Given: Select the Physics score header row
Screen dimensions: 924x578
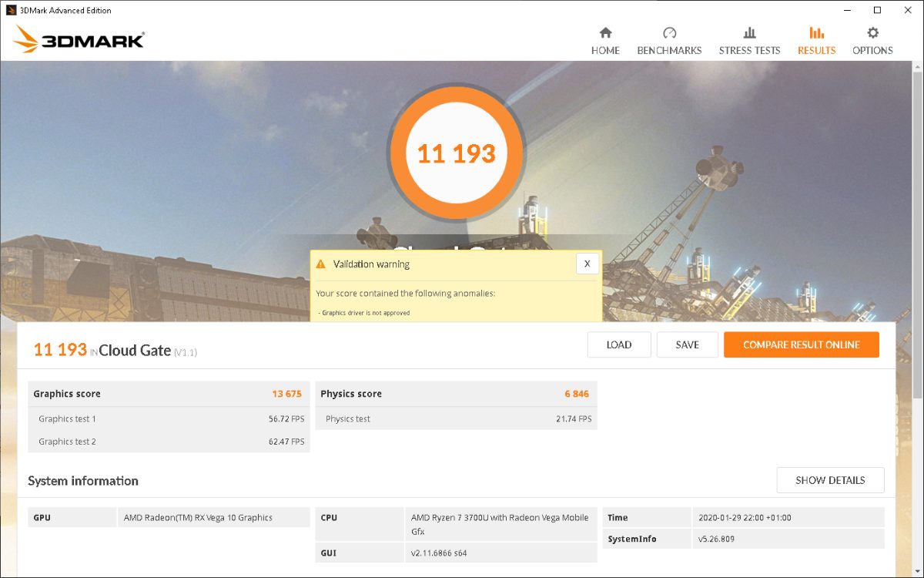Looking at the screenshot, I should pos(456,394).
